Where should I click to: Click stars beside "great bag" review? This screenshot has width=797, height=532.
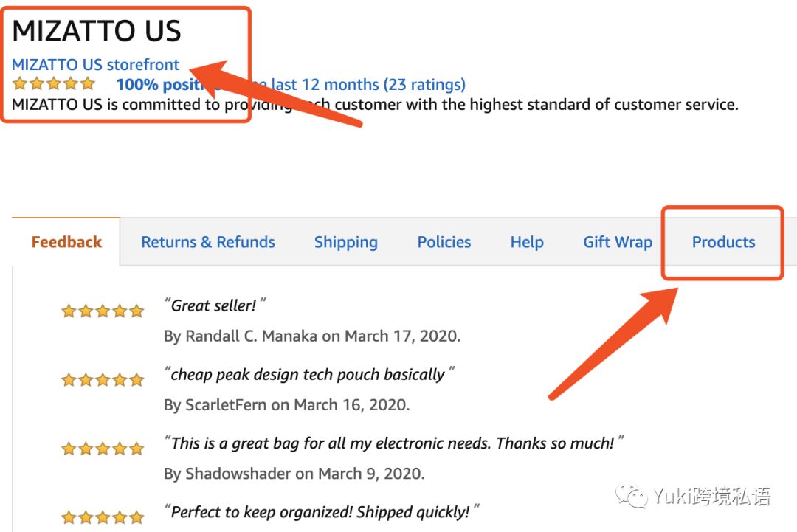(x=103, y=449)
